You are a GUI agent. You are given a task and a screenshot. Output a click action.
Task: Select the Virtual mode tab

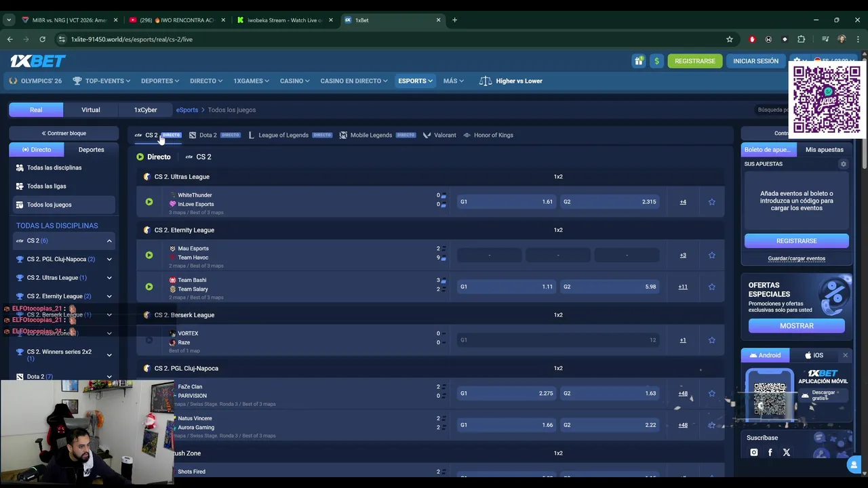coord(91,110)
